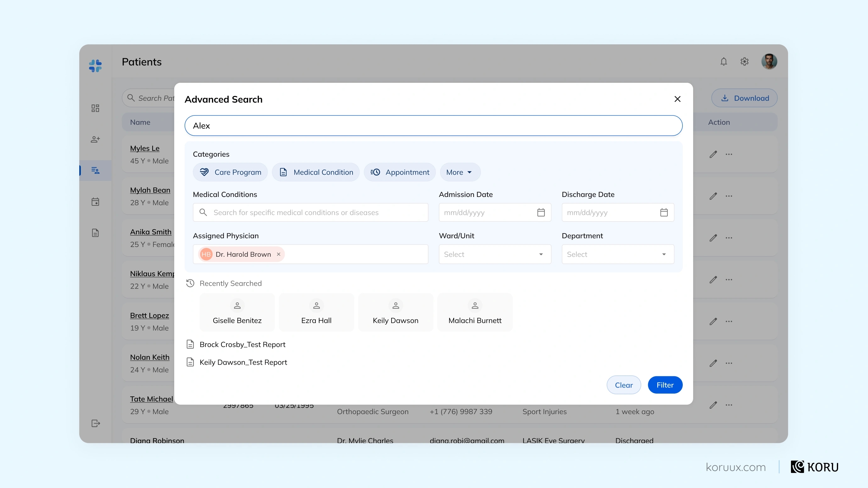Image resolution: width=868 pixels, height=488 pixels.
Task: Open Discharge Date calendar picker
Action: coord(664,212)
